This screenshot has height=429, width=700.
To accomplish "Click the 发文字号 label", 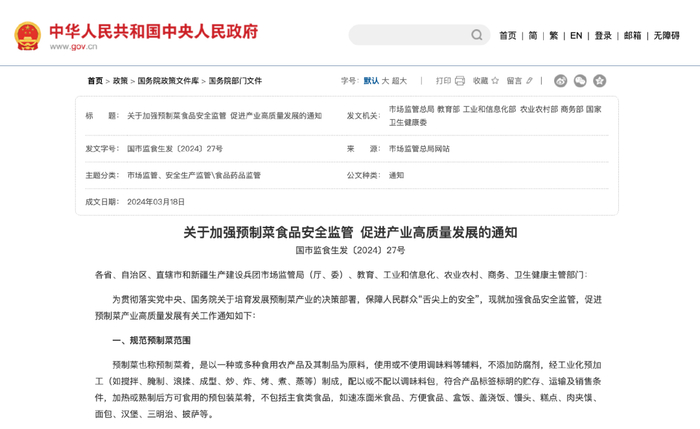I will pyautogui.click(x=102, y=149).
